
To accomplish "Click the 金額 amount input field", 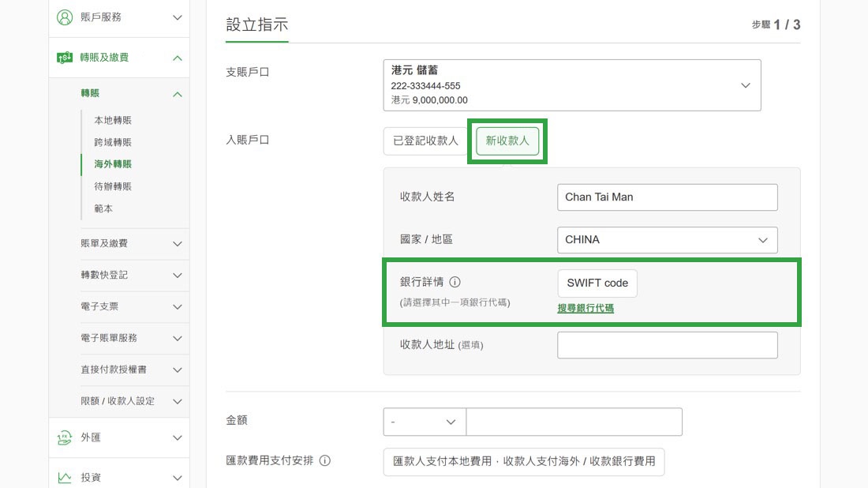I will pos(574,422).
